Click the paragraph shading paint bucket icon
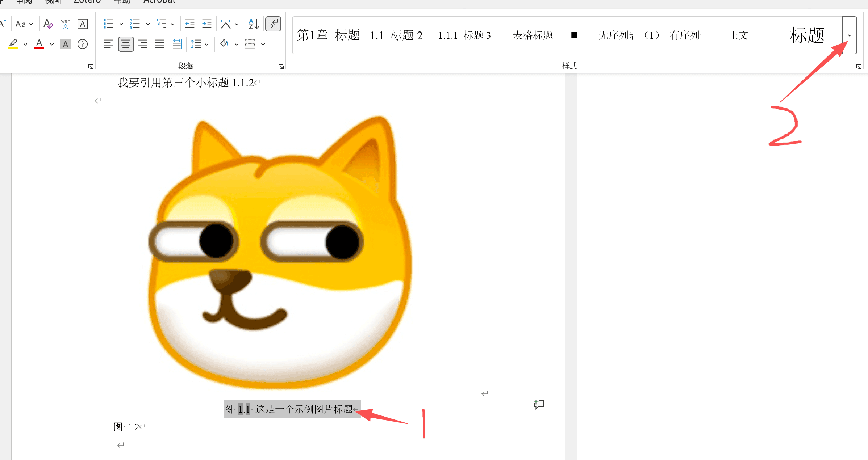 [224, 44]
